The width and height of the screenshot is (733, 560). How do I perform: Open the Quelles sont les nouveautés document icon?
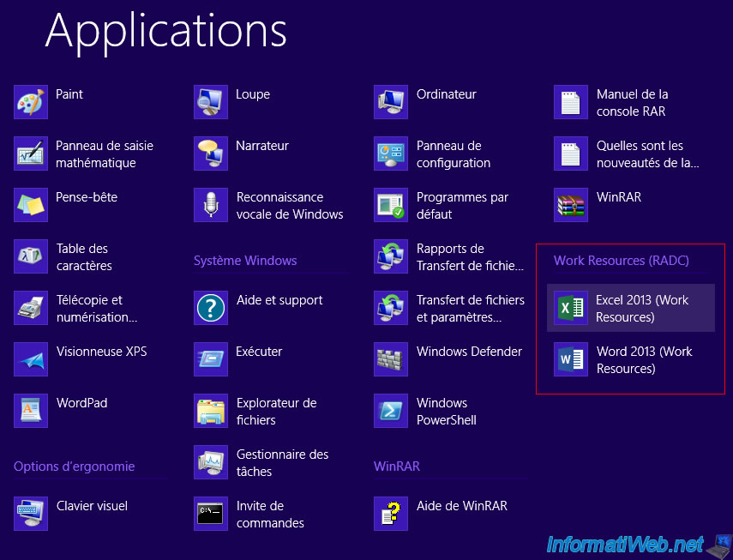[571, 154]
